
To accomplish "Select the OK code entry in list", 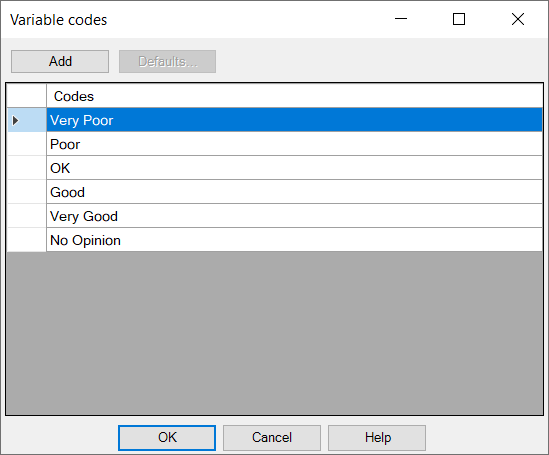I will point(294,168).
